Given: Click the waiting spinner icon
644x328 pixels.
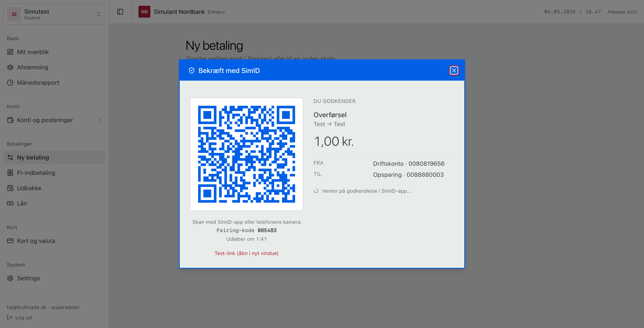Looking at the screenshot, I should click(316, 191).
